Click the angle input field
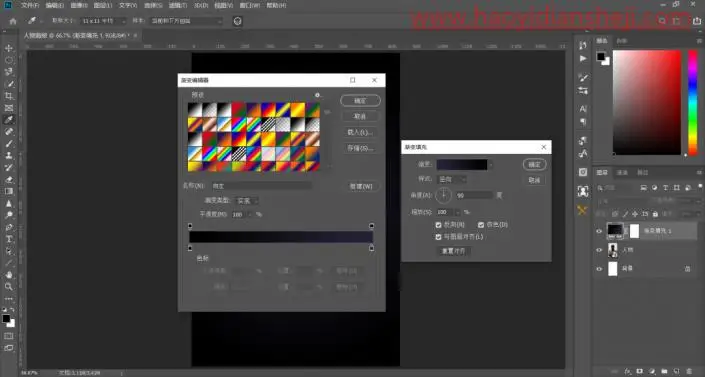 pyautogui.click(x=474, y=195)
